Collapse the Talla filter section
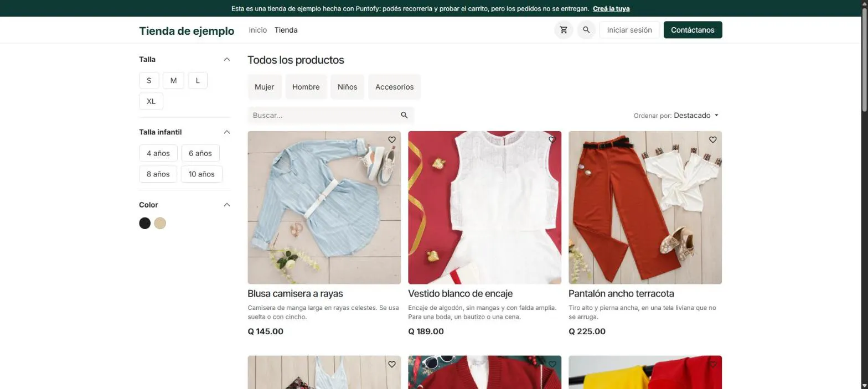Viewport: 868px width, 389px height. coord(226,59)
